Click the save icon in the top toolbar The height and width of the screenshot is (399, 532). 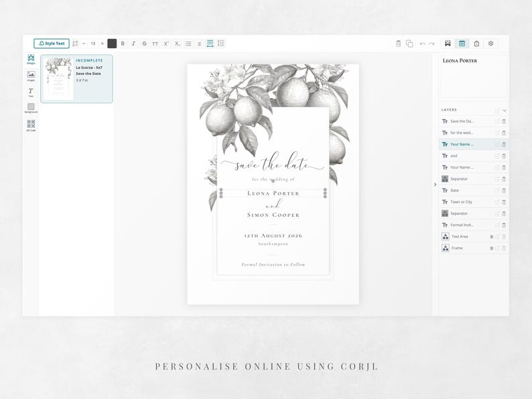click(448, 44)
